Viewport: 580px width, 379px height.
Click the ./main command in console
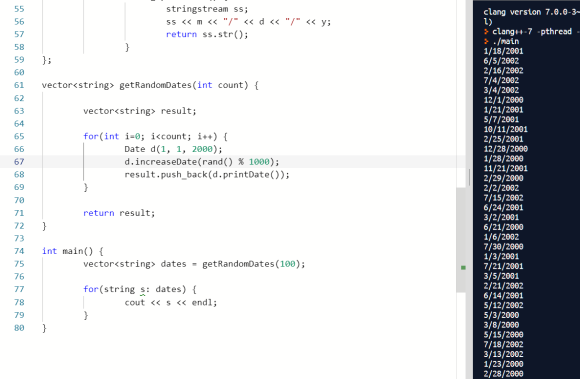coord(506,41)
